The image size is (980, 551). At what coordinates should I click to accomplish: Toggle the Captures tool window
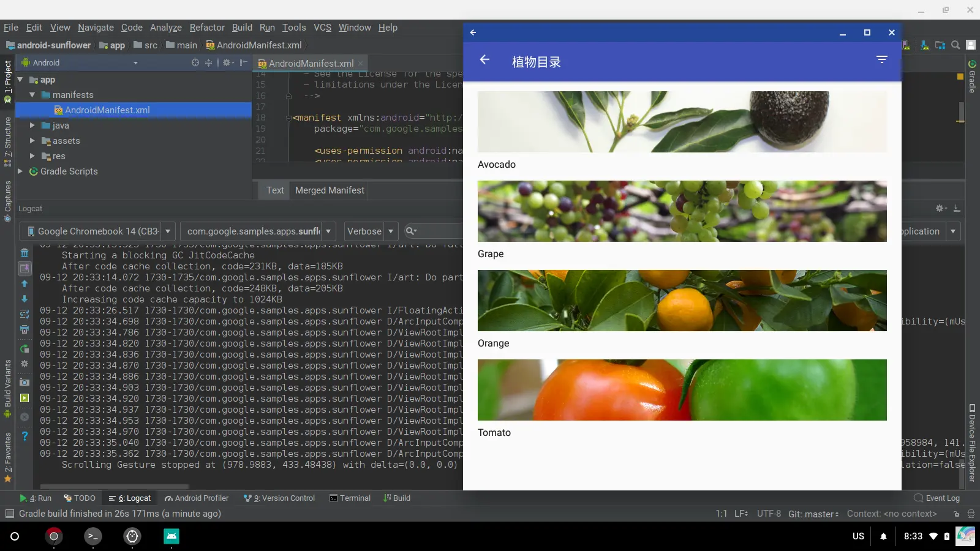point(7,201)
